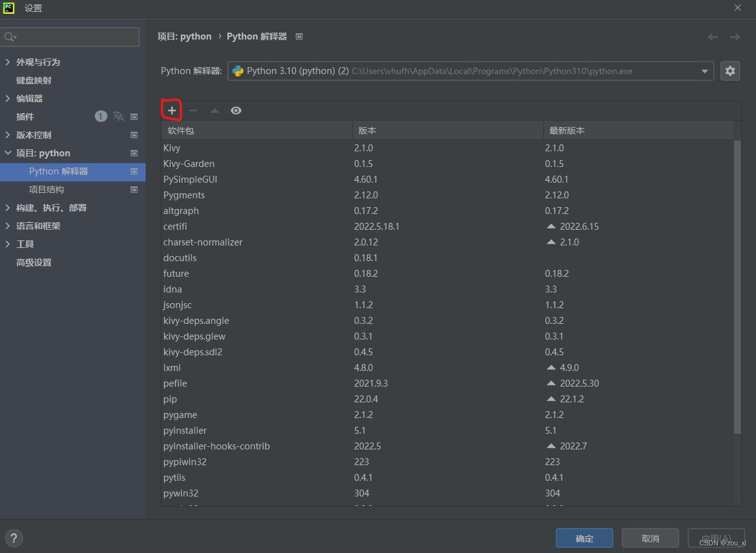The image size is (756, 553).
Task: Select the idna package row
Action: click(447, 289)
